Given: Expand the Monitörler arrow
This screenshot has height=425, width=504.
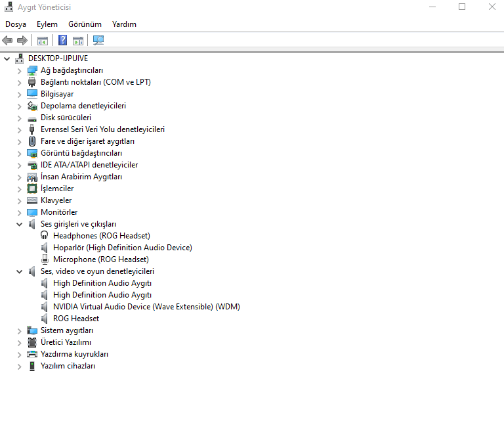Looking at the screenshot, I should pyautogui.click(x=19, y=213).
